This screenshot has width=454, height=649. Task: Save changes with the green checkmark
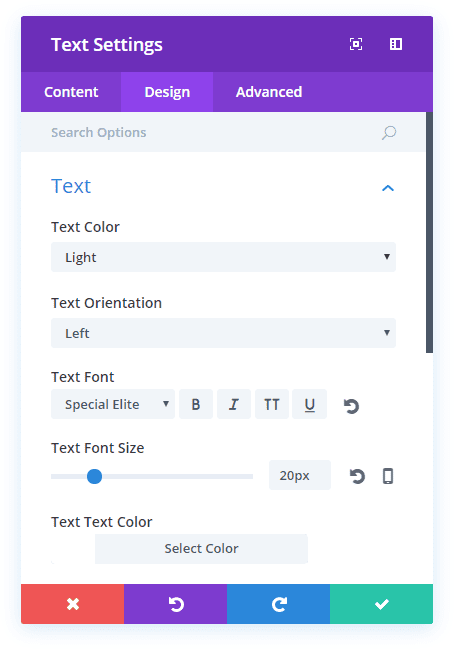(x=382, y=604)
